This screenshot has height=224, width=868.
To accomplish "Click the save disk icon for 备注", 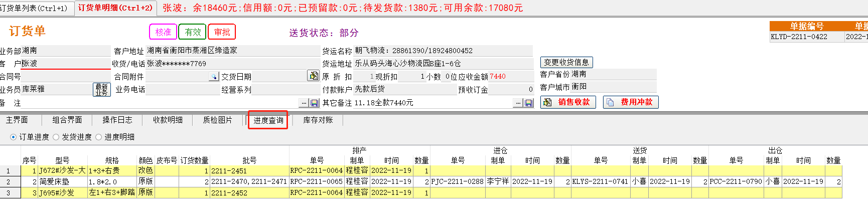I will pyautogui.click(x=315, y=103).
